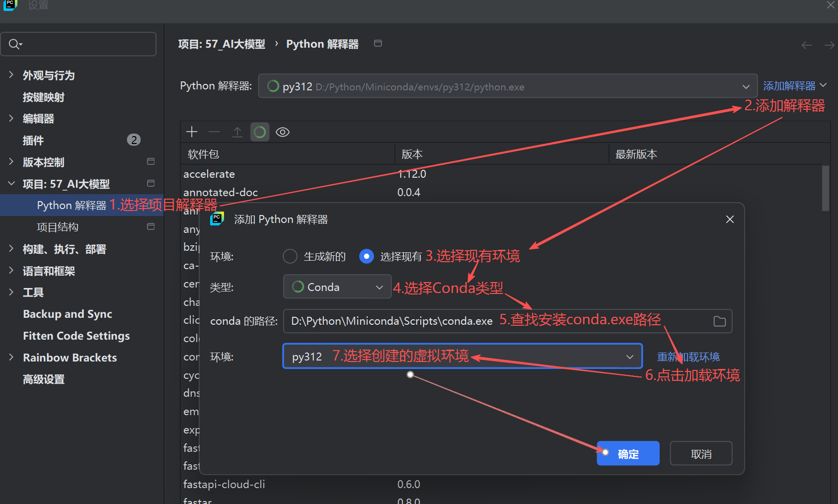Toggle the eye icon showing early releases
The image size is (838, 504).
[x=283, y=132]
